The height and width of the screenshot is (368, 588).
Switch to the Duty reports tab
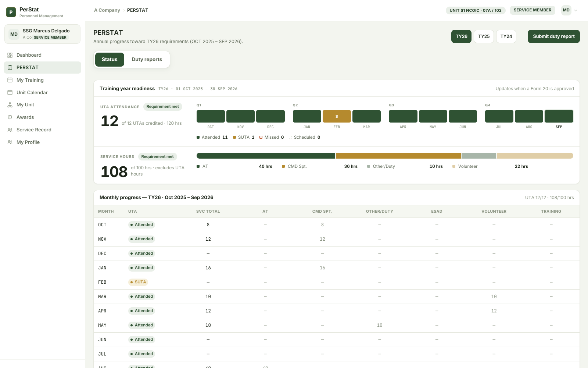(147, 60)
